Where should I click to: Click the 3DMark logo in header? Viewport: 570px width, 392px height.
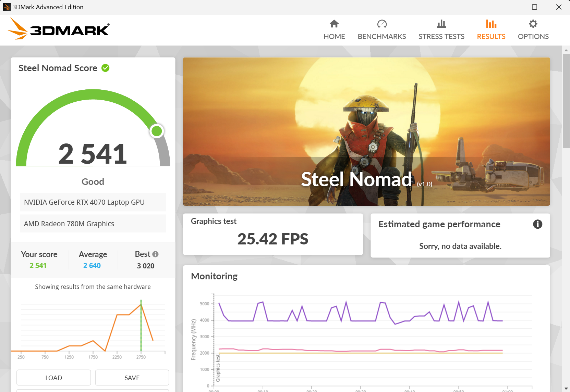[x=59, y=29]
